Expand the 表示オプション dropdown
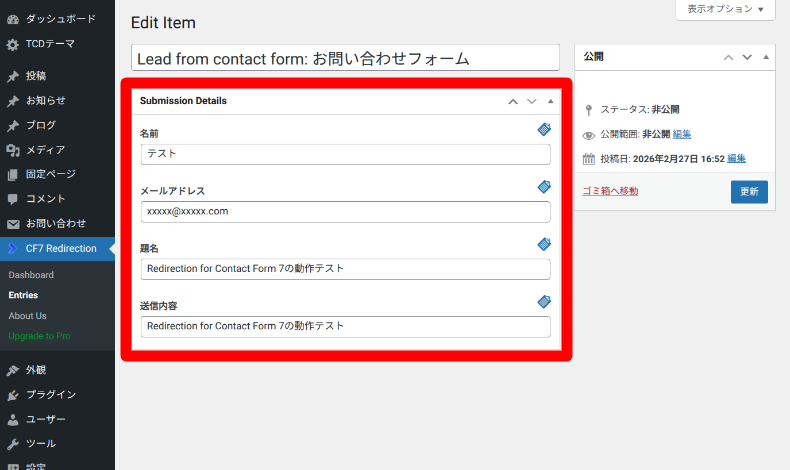This screenshot has width=790, height=470. (725, 9)
